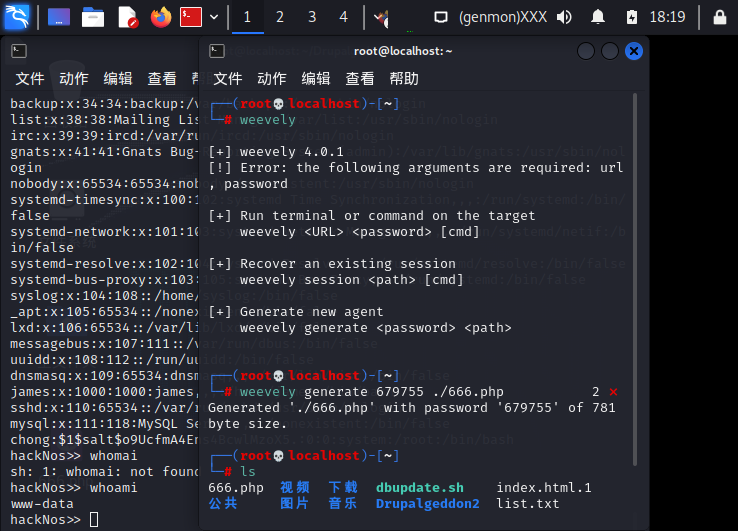Click the 音乐 folder name

[343, 504]
